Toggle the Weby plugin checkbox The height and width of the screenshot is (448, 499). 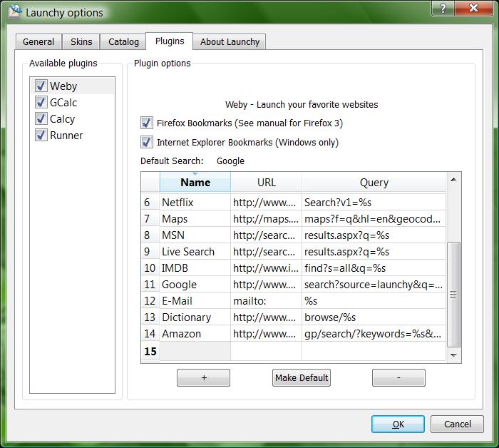coord(41,86)
